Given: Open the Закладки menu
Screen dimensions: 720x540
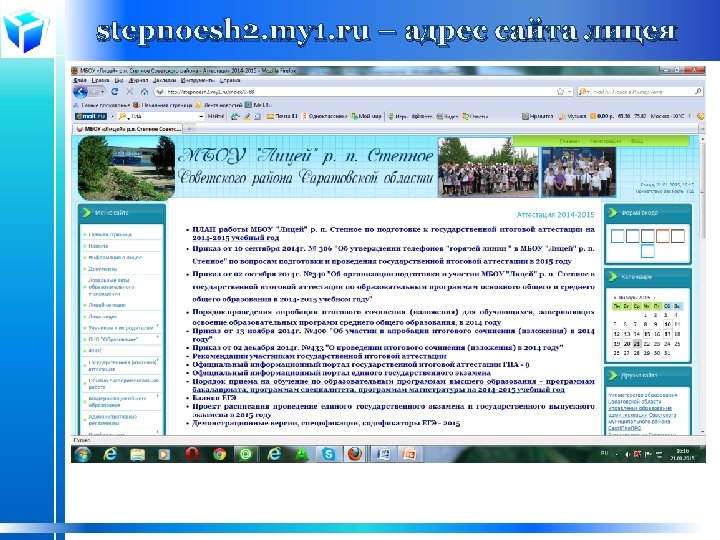Looking at the screenshot, I should pyautogui.click(x=164, y=80).
